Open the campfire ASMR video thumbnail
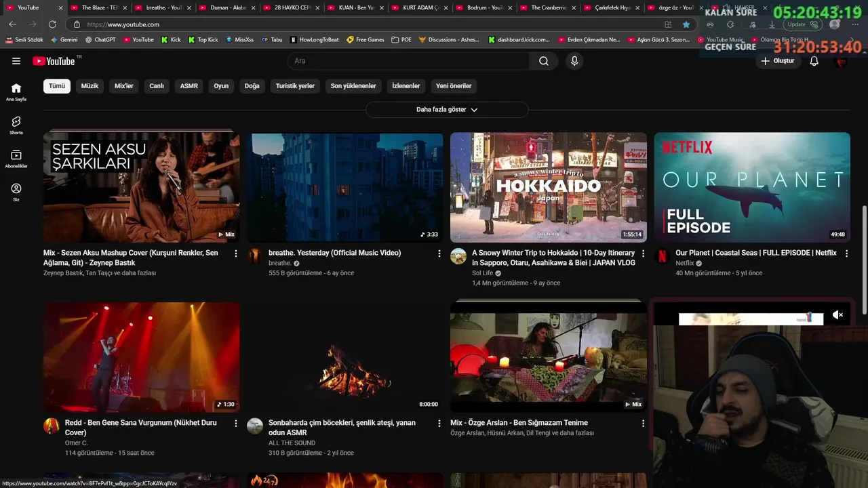 pyautogui.click(x=345, y=357)
